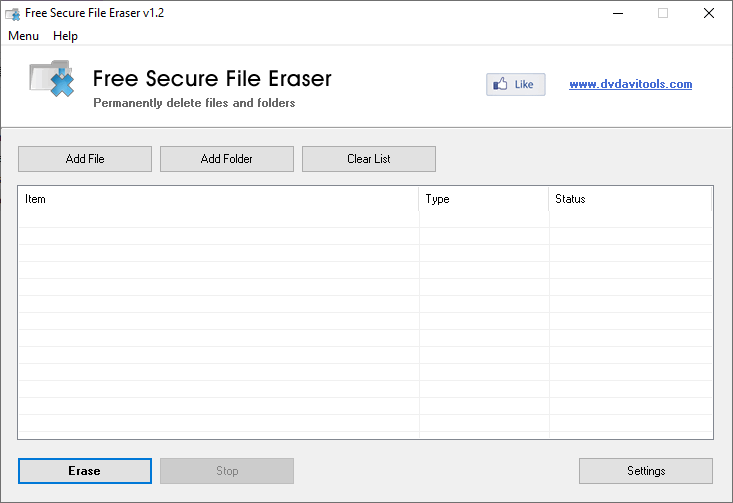
Task: Click the Type column header
Action: click(483, 199)
